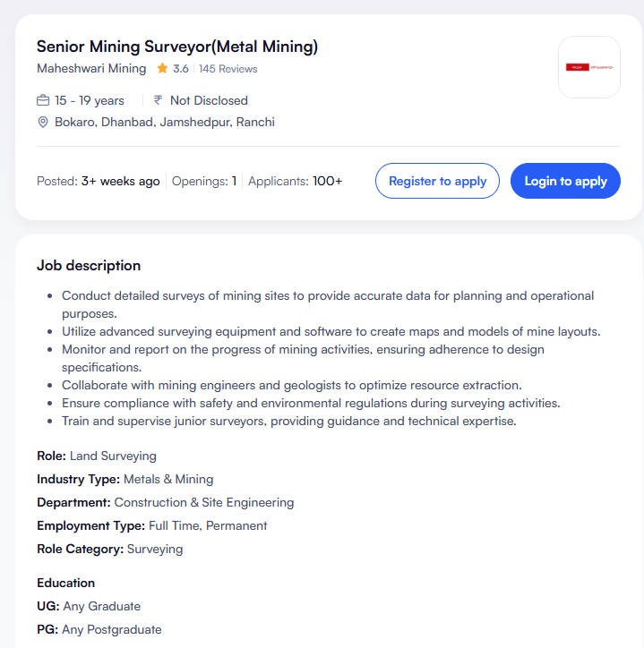Click the briefcase experience icon
644x648 pixels.
(43, 100)
